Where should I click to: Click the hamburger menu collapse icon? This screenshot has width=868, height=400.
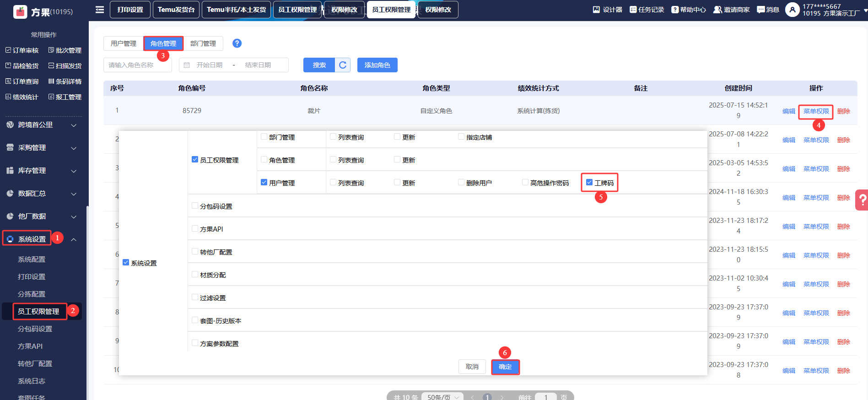(99, 10)
